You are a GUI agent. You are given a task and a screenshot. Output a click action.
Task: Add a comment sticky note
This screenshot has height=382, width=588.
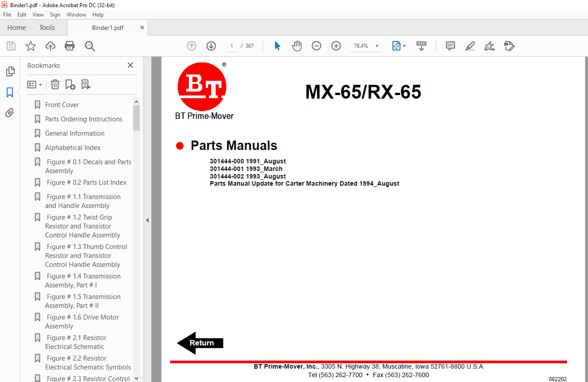(x=450, y=46)
